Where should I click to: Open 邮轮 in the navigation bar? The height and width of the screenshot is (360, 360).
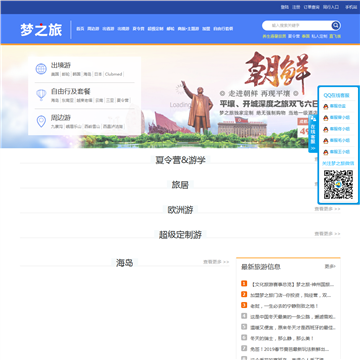pos(170,29)
